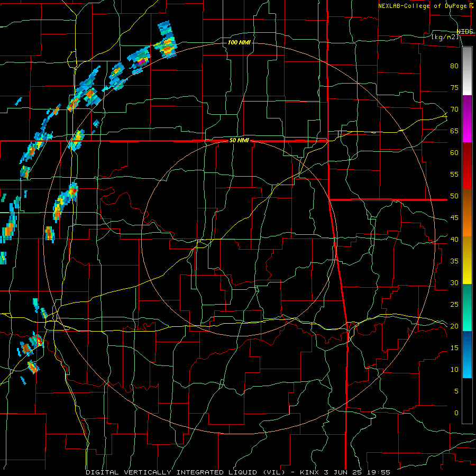Pick the 60 label on the color scale
Viewport: 476px width, 476px height.
pos(454,153)
